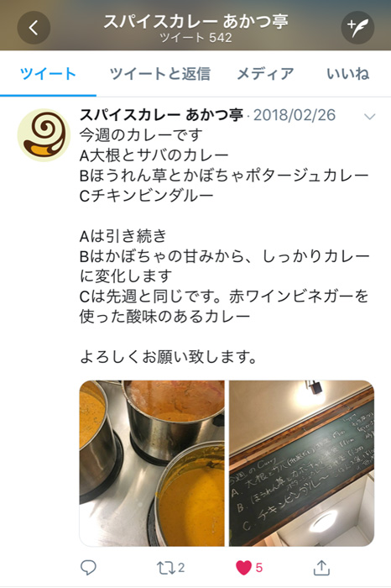Tap the like count 5
The width and height of the screenshot is (391, 588).
click(x=259, y=568)
